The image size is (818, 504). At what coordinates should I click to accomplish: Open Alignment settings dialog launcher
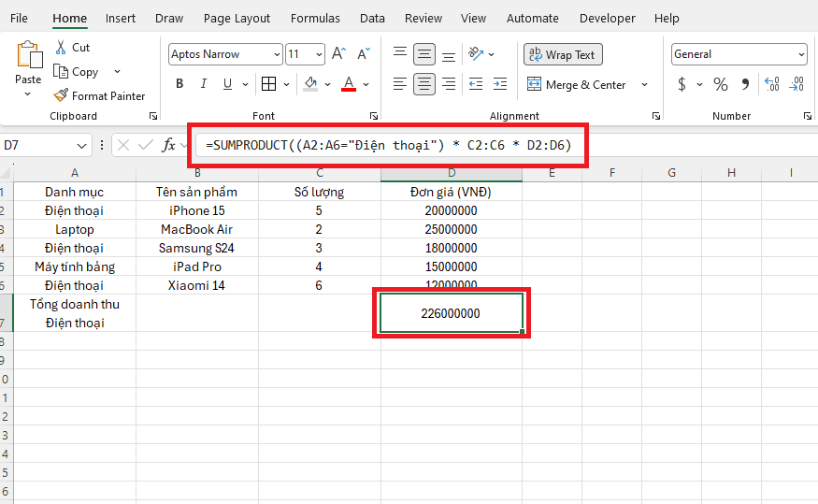655,116
